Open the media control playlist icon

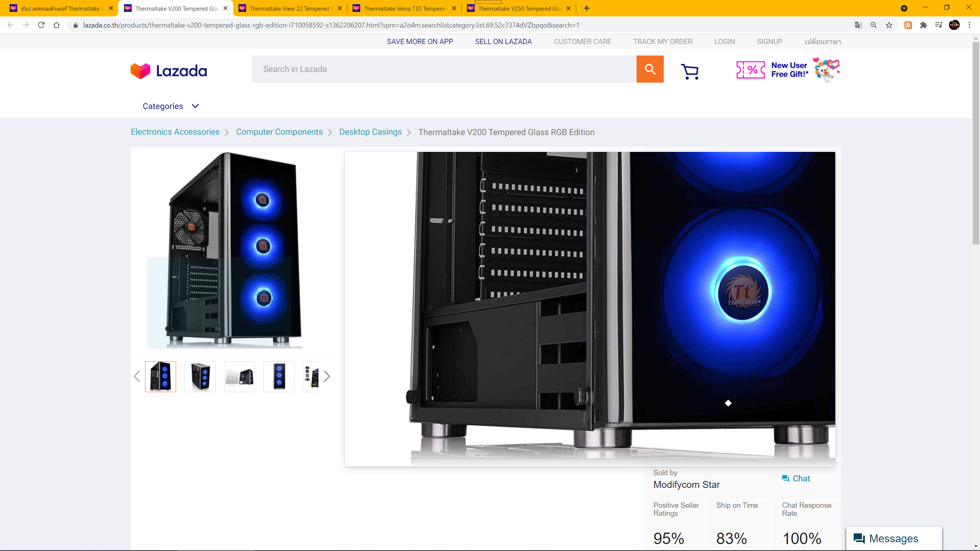click(939, 25)
